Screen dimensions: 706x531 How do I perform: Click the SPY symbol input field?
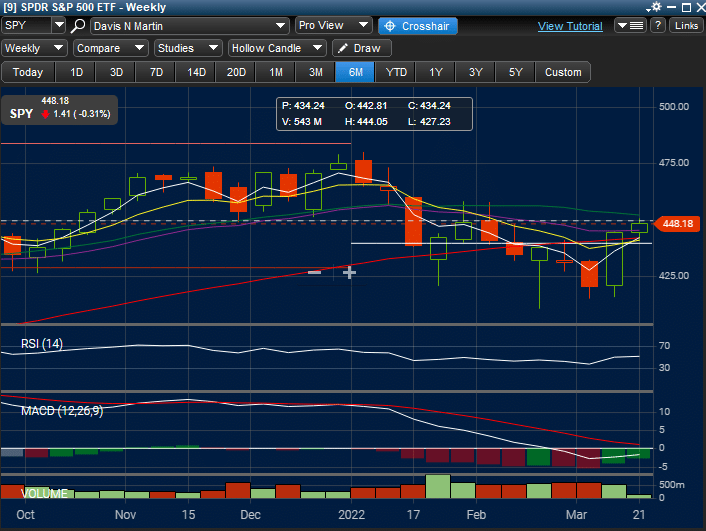(x=27, y=25)
